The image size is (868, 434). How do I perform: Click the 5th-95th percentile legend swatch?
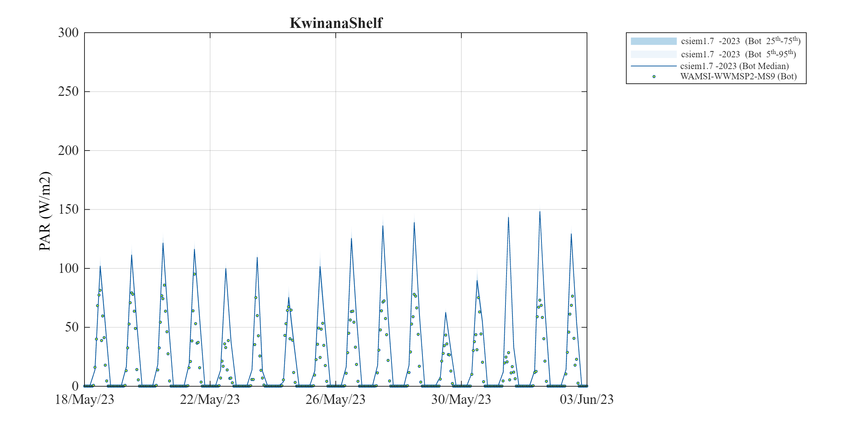pyautogui.click(x=653, y=54)
